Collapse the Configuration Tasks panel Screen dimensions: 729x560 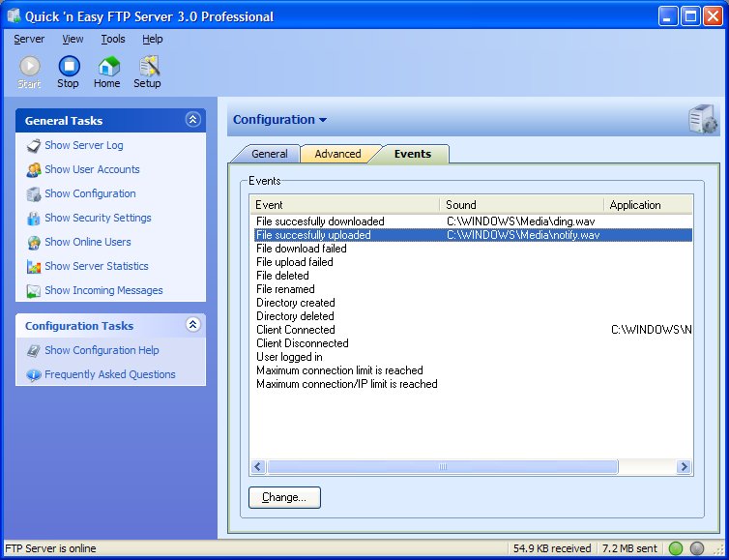click(193, 324)
